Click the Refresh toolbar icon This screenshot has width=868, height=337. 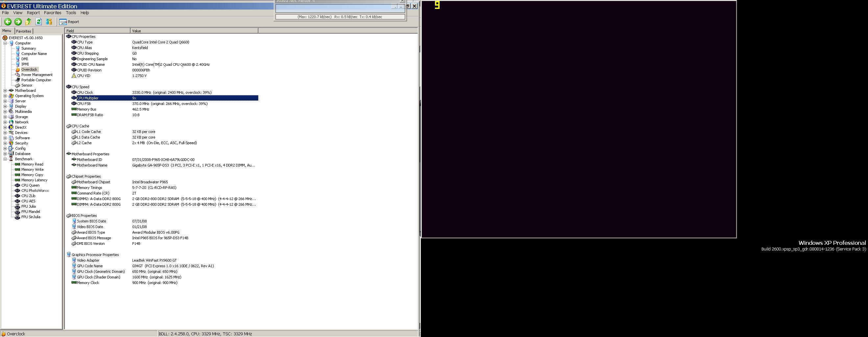coord(39,22)
